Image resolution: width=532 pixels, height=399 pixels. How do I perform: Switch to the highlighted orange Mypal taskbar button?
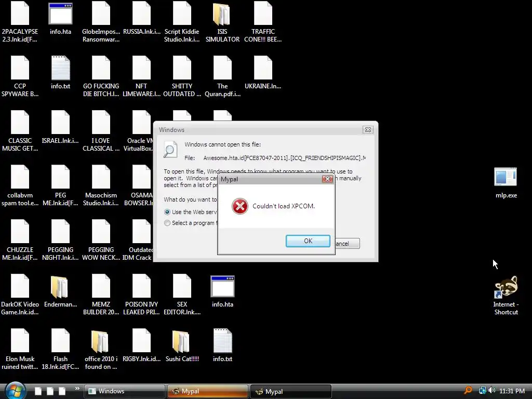(208, 391)
